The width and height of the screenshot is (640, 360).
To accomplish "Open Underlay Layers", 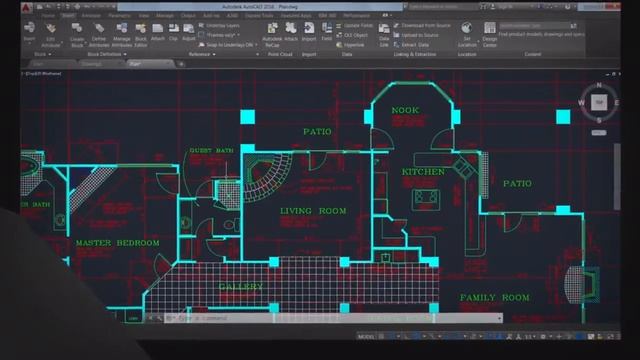I will [219, 25].
